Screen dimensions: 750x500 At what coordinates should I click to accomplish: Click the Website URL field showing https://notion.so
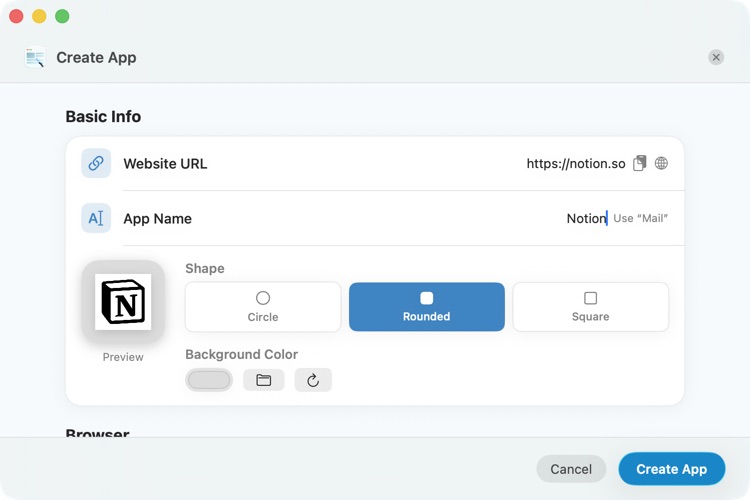pos(576,164)
